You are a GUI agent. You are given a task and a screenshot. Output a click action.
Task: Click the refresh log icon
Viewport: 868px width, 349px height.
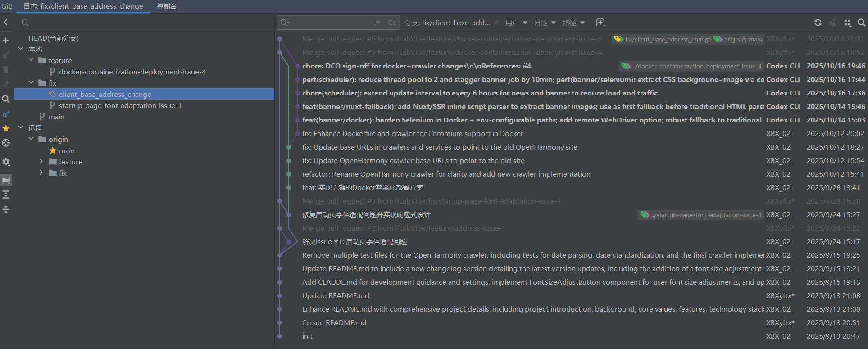(818, 23)
